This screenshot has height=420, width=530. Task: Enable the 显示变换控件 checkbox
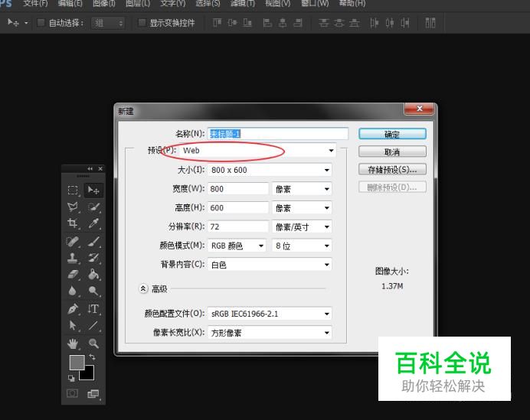point(142,23)
